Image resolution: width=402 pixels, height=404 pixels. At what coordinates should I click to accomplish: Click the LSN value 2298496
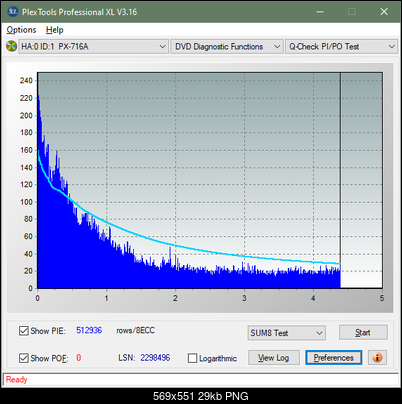[155, 358]
